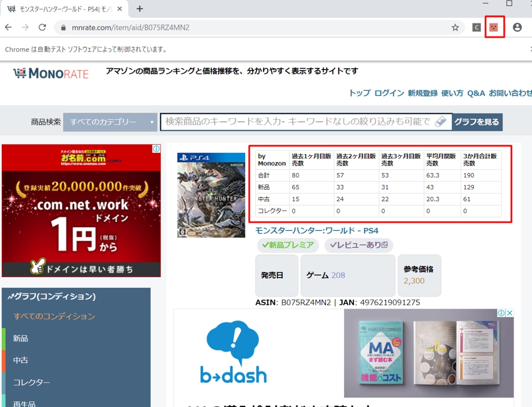The width and height of the screenshot is (532, 407).
Task: Click the 参考価格 2,300 box
Action: pyautogui.click(x=419, y=275)
